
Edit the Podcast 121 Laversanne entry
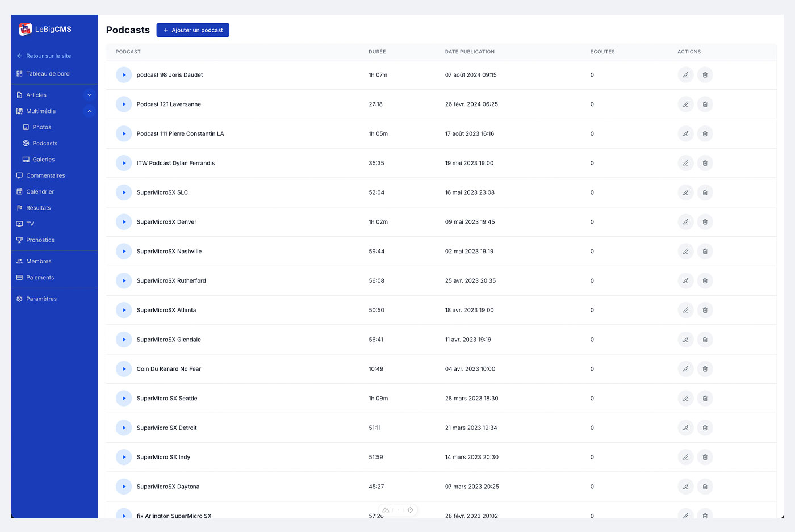(685, 104)
